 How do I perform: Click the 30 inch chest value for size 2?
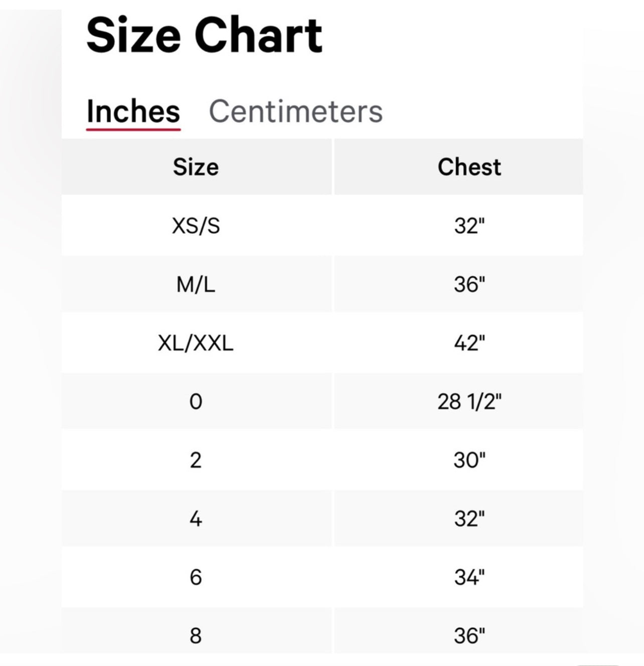[468, 459]
